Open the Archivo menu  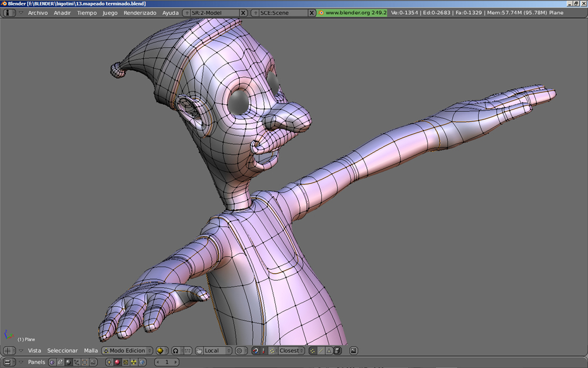pos(38,13)
